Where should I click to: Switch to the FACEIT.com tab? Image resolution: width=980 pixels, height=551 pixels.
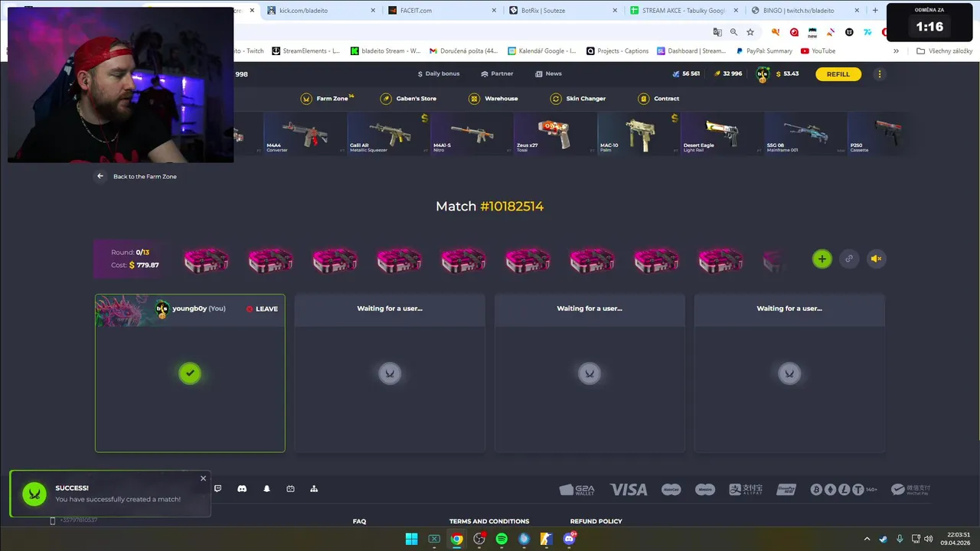(443, 11)
